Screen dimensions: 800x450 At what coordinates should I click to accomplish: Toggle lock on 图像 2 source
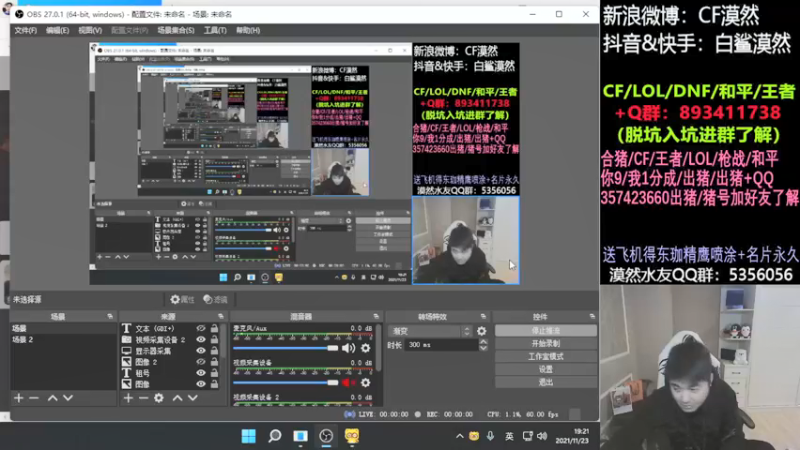(x=214, y=362)
